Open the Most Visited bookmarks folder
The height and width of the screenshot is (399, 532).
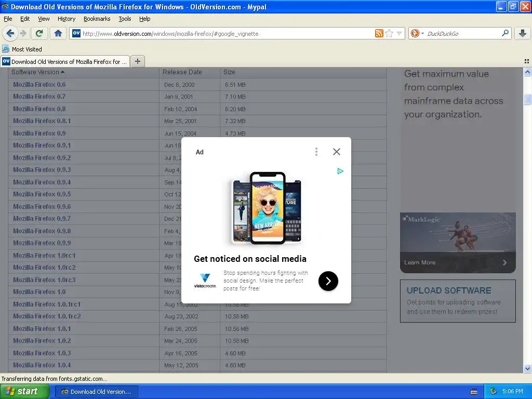[x=22, y=49]
